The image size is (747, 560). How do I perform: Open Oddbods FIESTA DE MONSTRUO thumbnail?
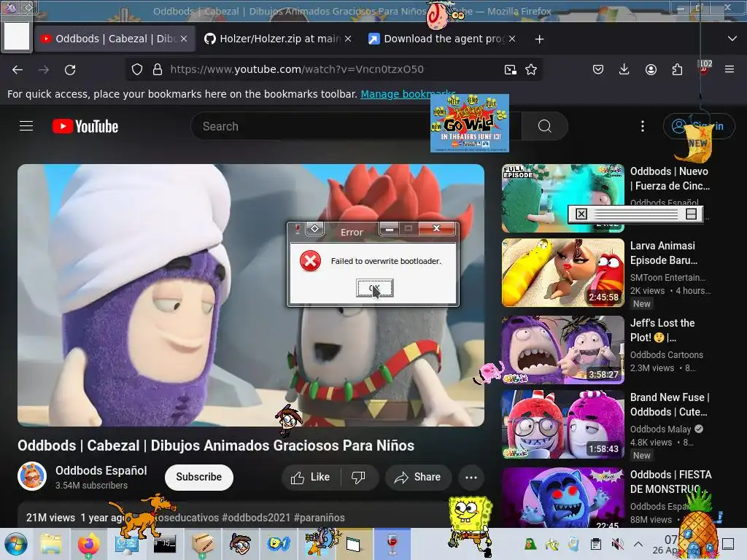click(x=562, y=497)
